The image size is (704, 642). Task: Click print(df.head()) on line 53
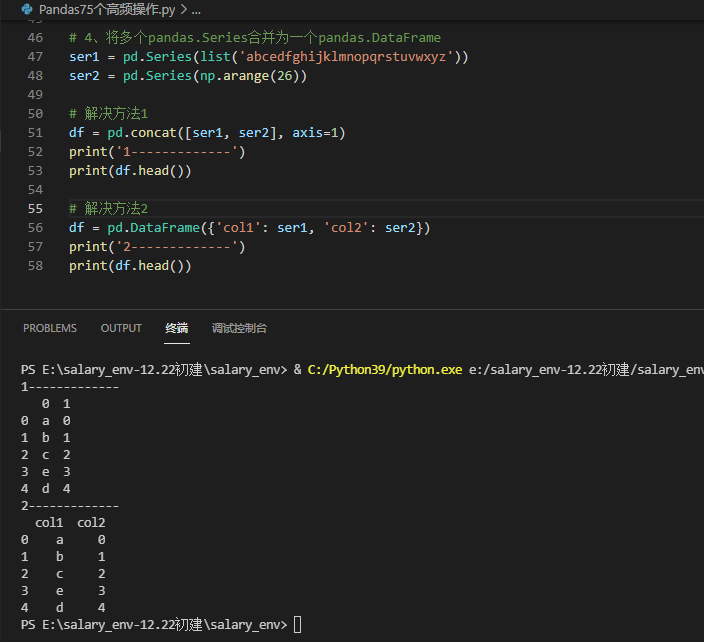coord(130,171)
